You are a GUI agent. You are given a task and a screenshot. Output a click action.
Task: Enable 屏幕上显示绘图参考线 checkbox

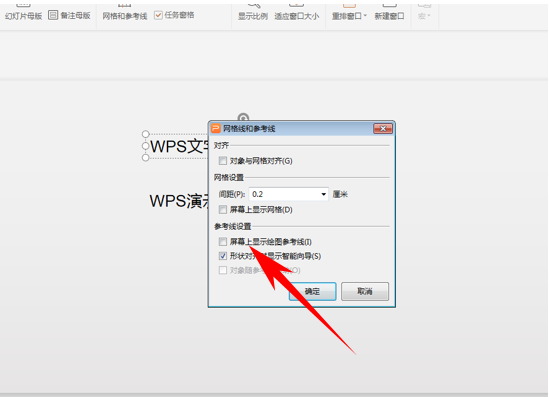tap(223, 242)
